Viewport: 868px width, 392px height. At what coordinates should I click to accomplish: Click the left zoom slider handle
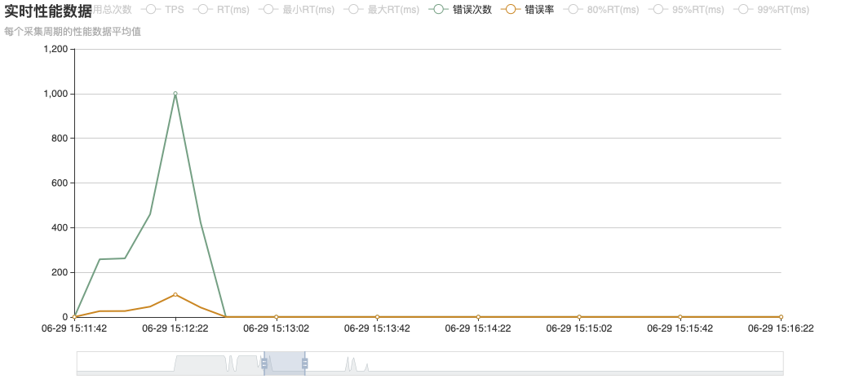[264, 363]
